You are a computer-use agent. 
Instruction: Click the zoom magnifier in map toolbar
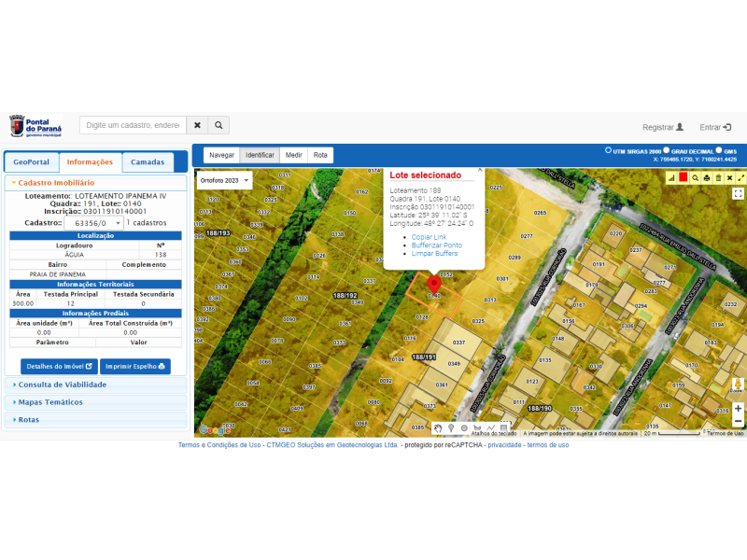696,177
